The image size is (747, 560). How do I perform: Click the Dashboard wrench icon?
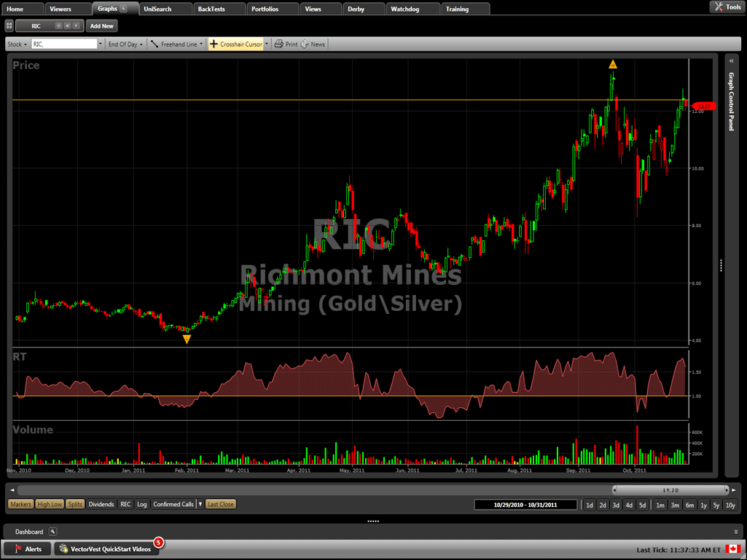coord(52,532)
